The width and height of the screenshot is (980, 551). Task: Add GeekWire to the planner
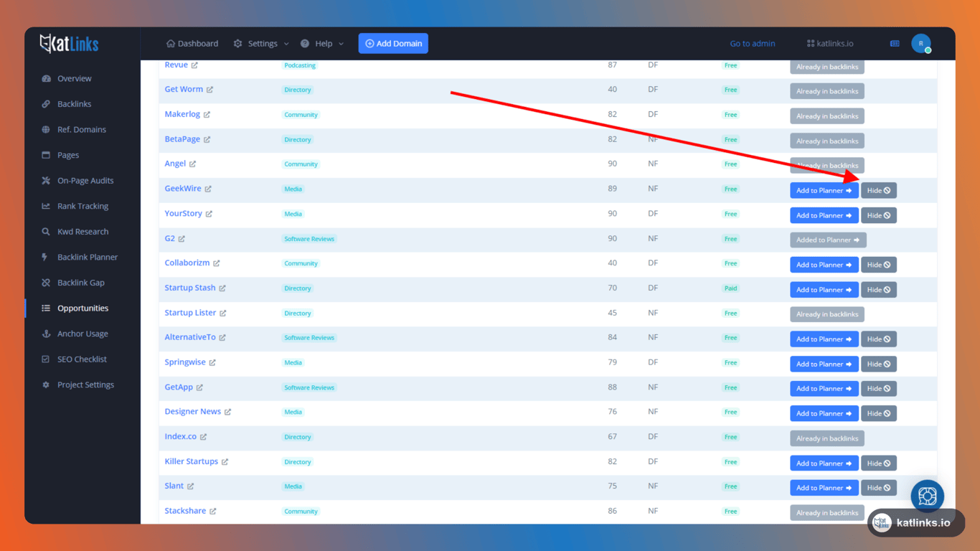(x=824, y=191)
